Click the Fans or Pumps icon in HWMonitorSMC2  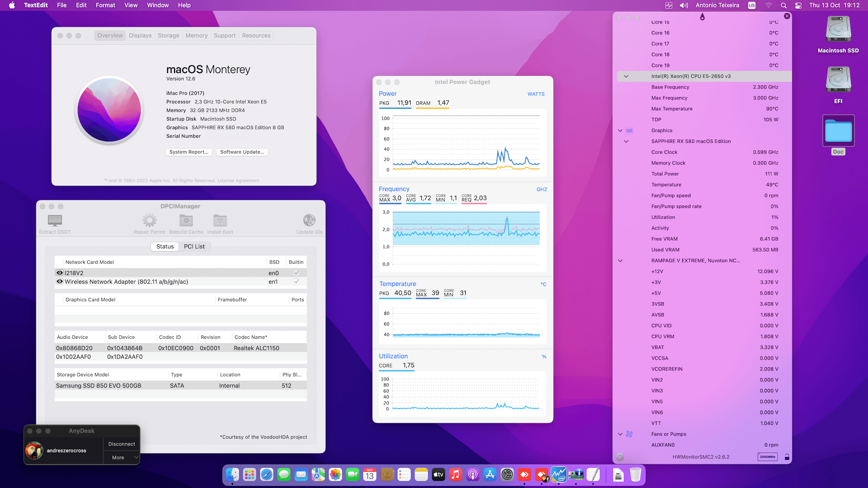[629, 434]
